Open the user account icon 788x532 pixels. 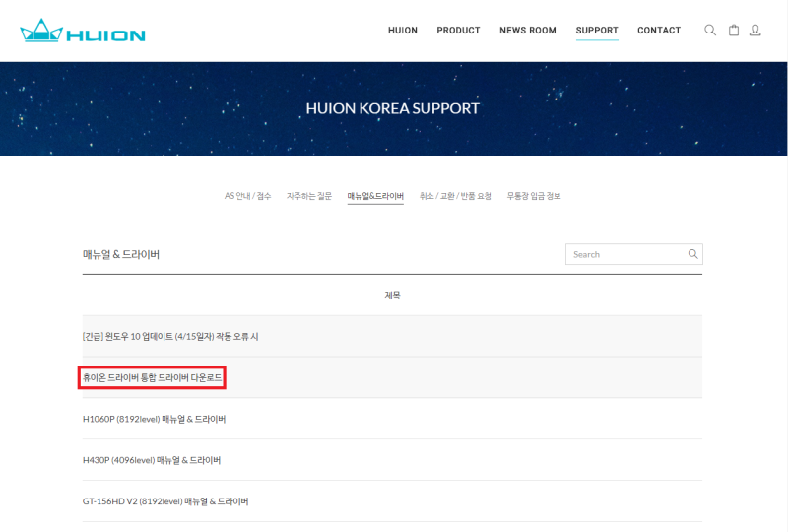coord(755,31)
